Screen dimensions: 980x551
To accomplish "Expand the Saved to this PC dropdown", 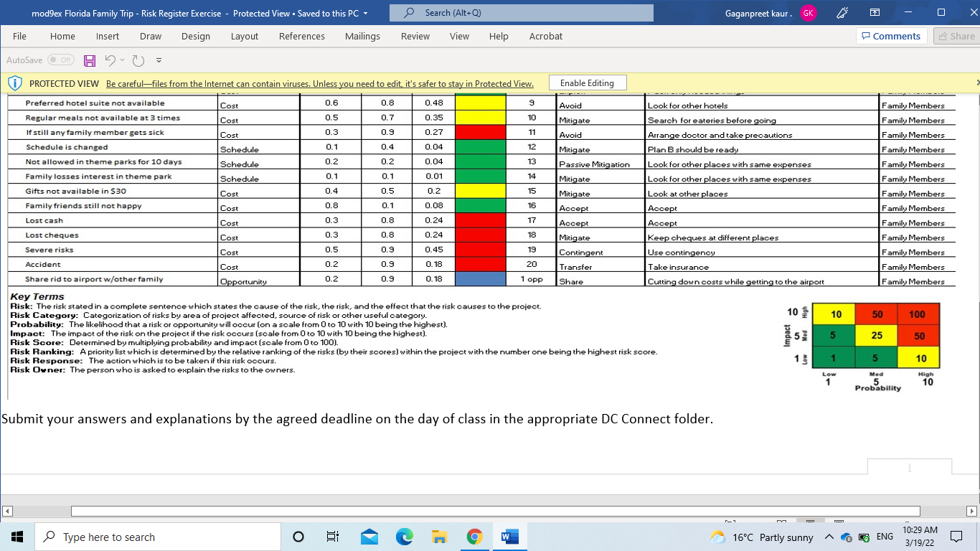I will click(x=365, y=13).
